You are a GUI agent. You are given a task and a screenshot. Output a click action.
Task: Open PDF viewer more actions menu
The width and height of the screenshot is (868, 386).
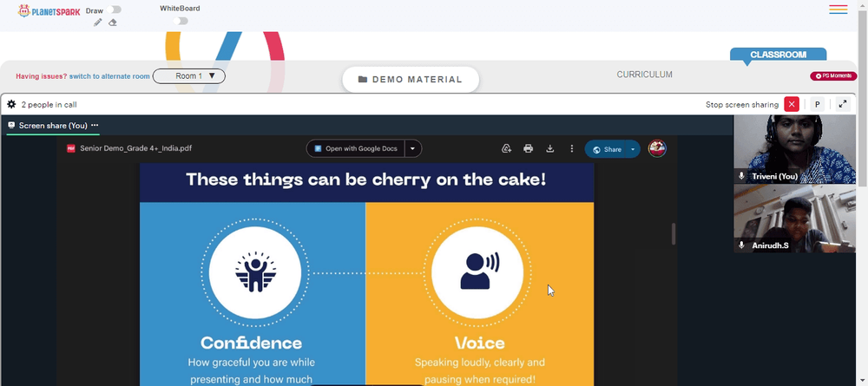(x=572, y=148)
